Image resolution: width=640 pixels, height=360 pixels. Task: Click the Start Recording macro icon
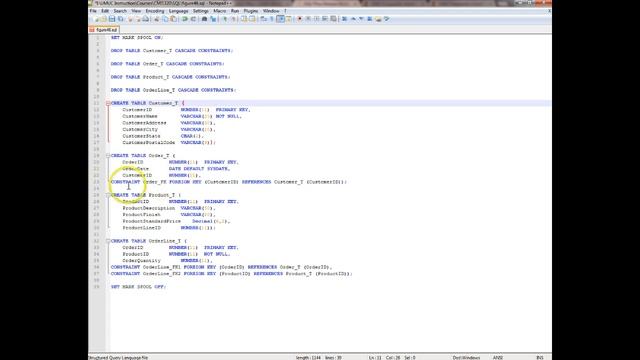pyautogui.click(x=299, y=19)
